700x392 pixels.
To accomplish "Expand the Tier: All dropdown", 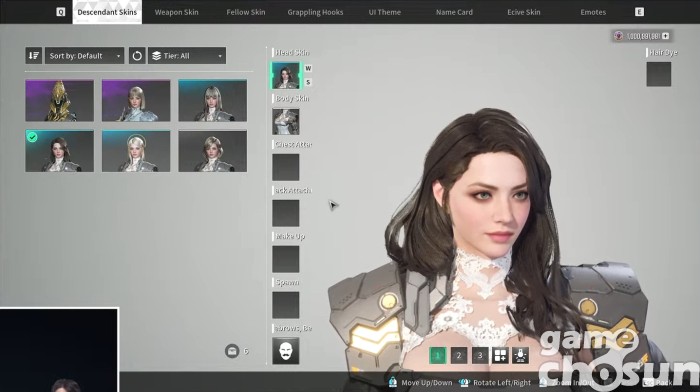I will tap(187, 56).
